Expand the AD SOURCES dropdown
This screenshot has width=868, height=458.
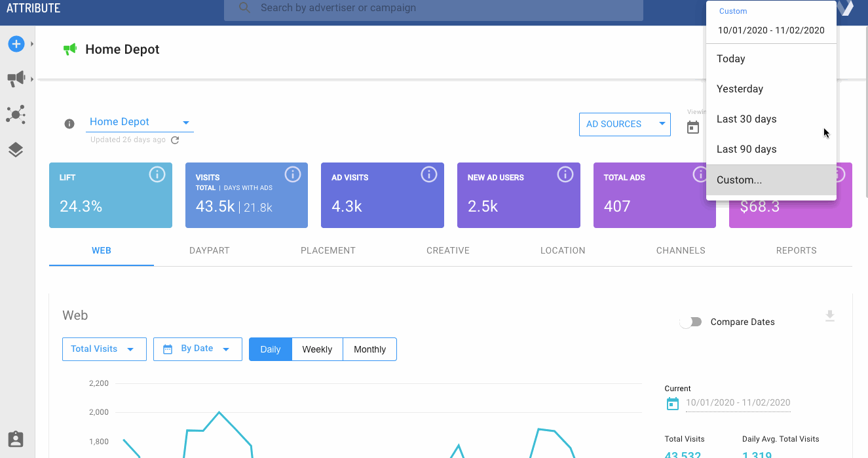click(x=624, y=124)
